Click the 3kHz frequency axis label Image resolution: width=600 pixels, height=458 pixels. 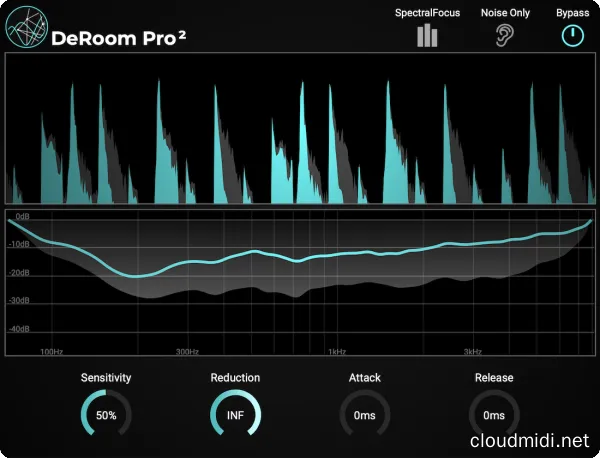tap(472, 352)
